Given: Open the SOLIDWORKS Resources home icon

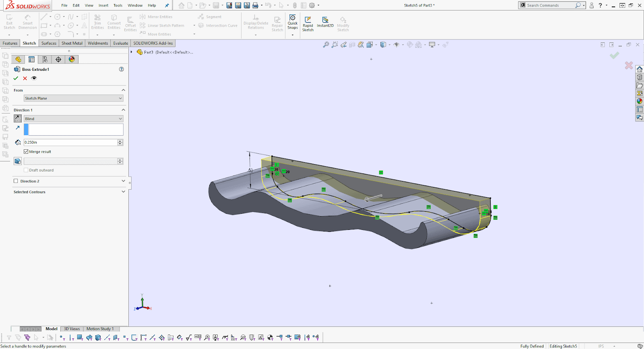Looking at the screenshot, I should [640, 69].
